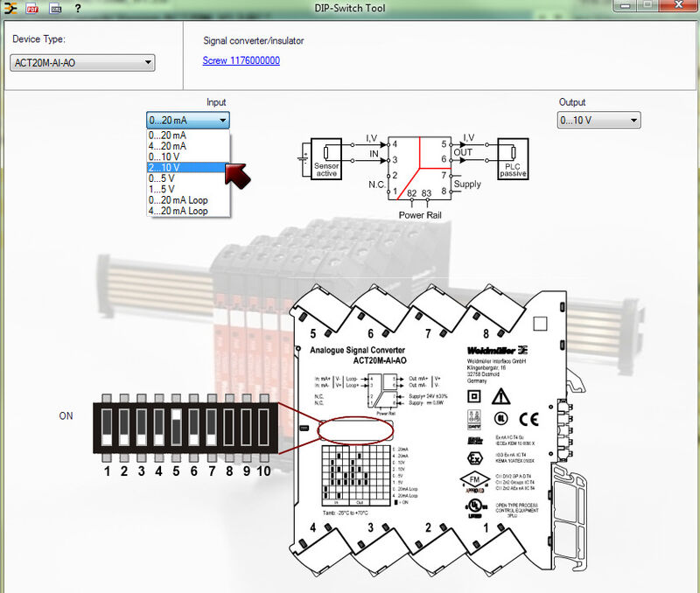Click the toolbar icon right of the PDF icon
The height and width of the screenshot is (593, 700).
tap(55, 8)
